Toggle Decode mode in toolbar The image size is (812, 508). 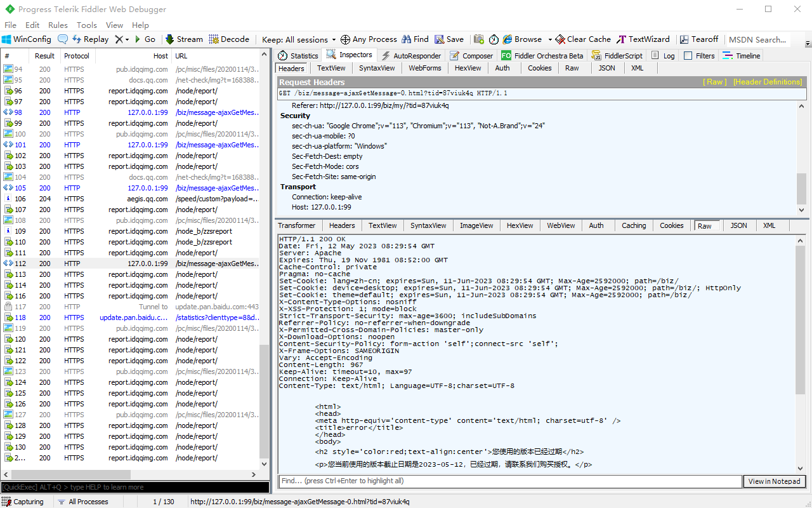point(229,39)
